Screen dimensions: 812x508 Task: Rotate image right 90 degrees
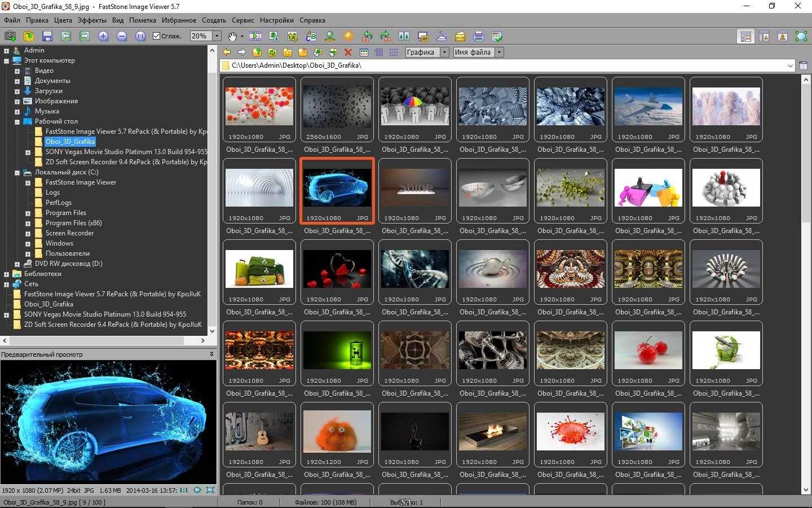[x=386, y=36]
